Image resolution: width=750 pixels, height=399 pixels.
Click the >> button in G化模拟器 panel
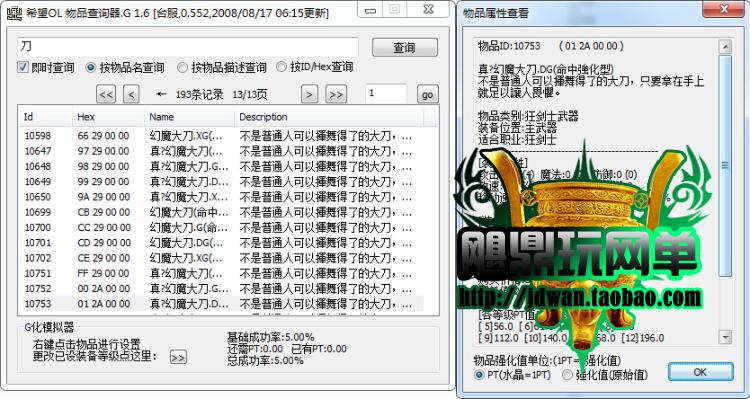pyautogui.click(x=178, y=357)
